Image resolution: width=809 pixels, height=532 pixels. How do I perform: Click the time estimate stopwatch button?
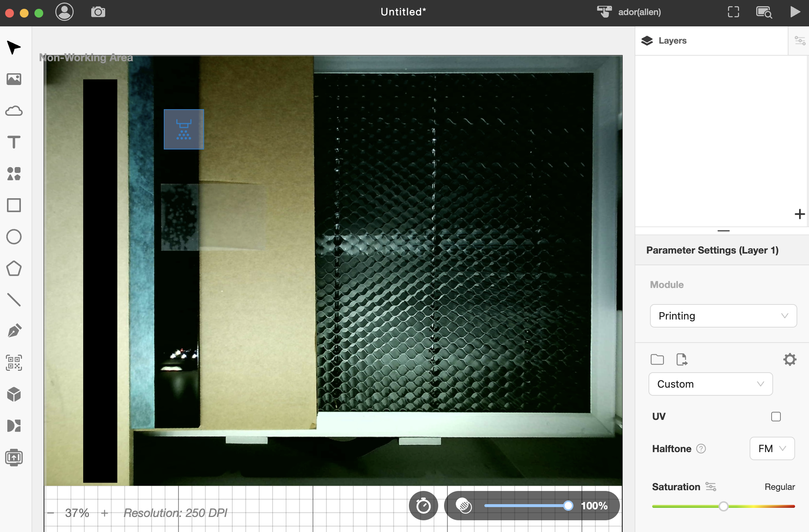coord(424,506)
